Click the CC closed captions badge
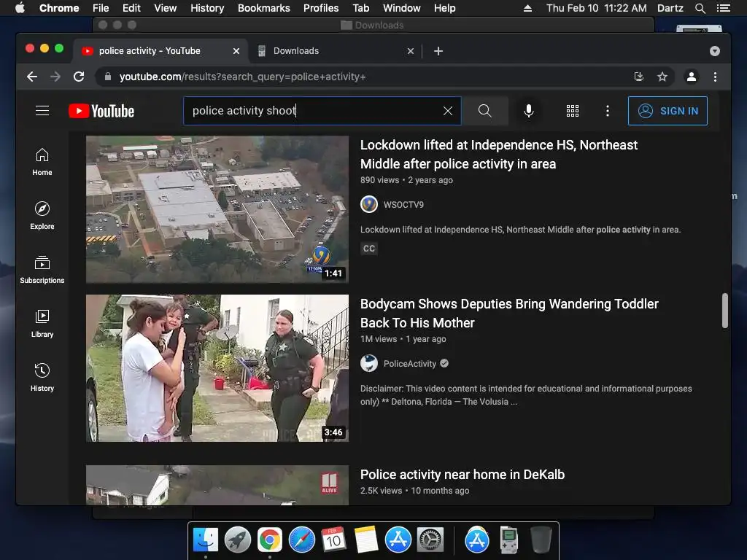The width and height of the screenshot is (747, 560). 368,249
